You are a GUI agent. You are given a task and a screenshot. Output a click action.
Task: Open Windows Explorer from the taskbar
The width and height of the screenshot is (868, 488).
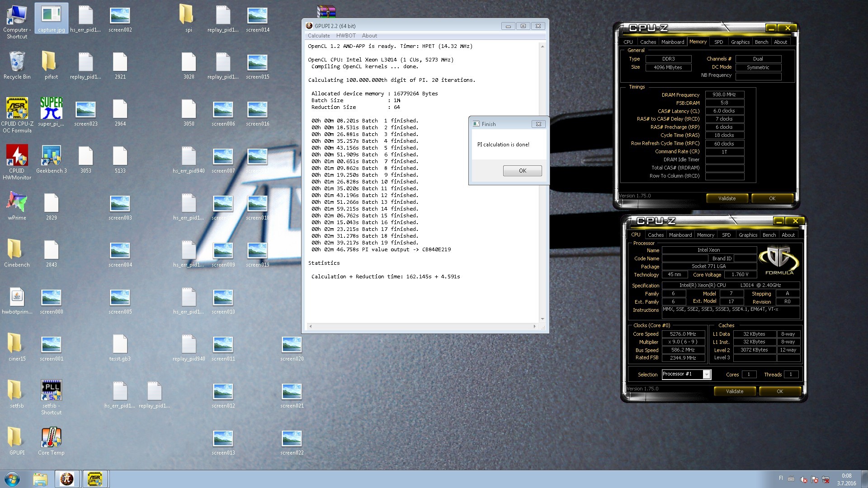[x=40, y=479]
